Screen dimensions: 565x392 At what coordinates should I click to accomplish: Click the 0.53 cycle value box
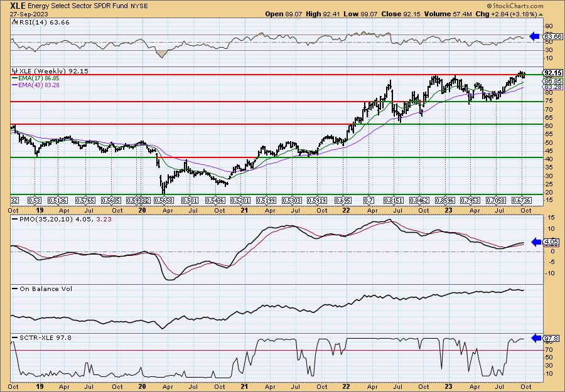[x=35, y=200]
